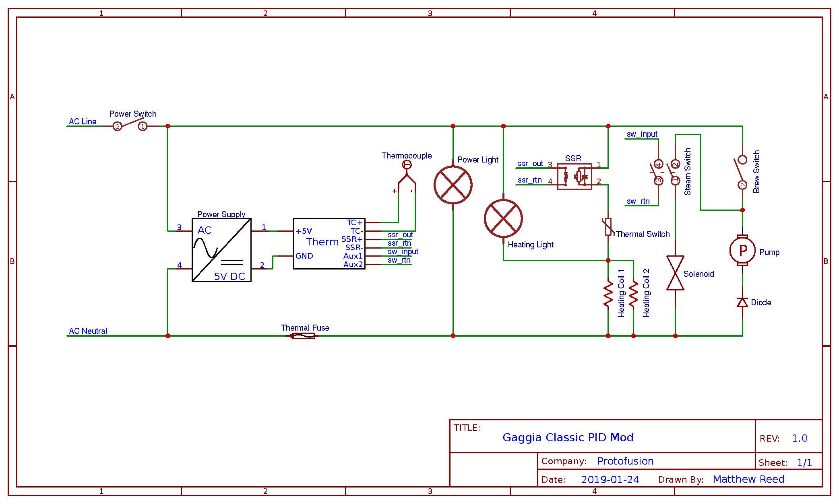Click the Power Supply label
This screenshot has width=839, height=504.
pyautogui.click(x=221, y=214)
